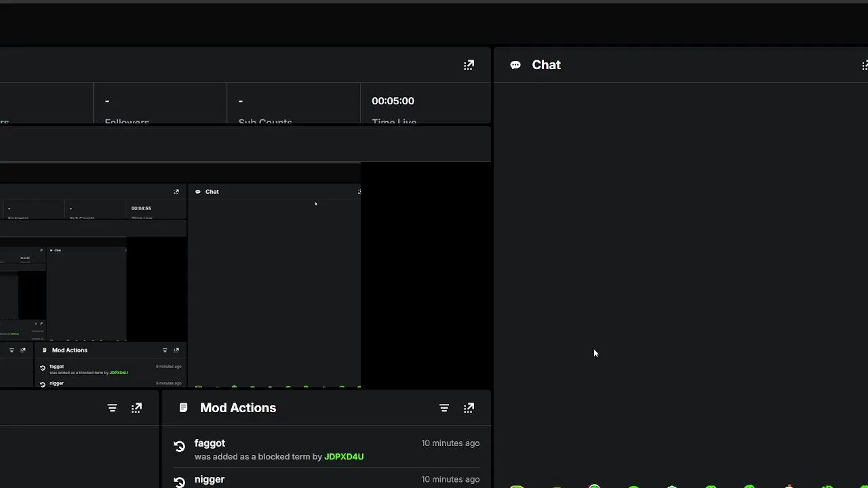Click the live stream preview thumbnail
868x488 pixels.
[x=180, y=276]
